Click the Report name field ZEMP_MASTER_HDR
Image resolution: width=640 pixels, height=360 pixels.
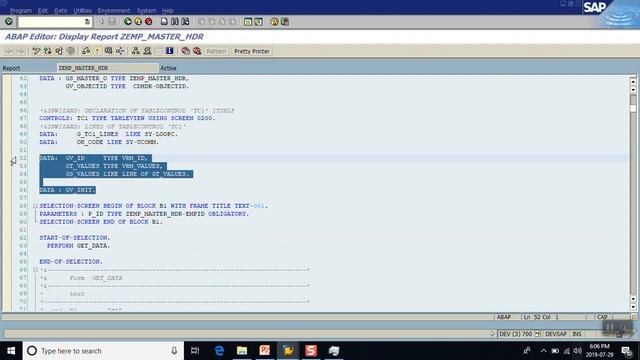(x=107, y=68)
